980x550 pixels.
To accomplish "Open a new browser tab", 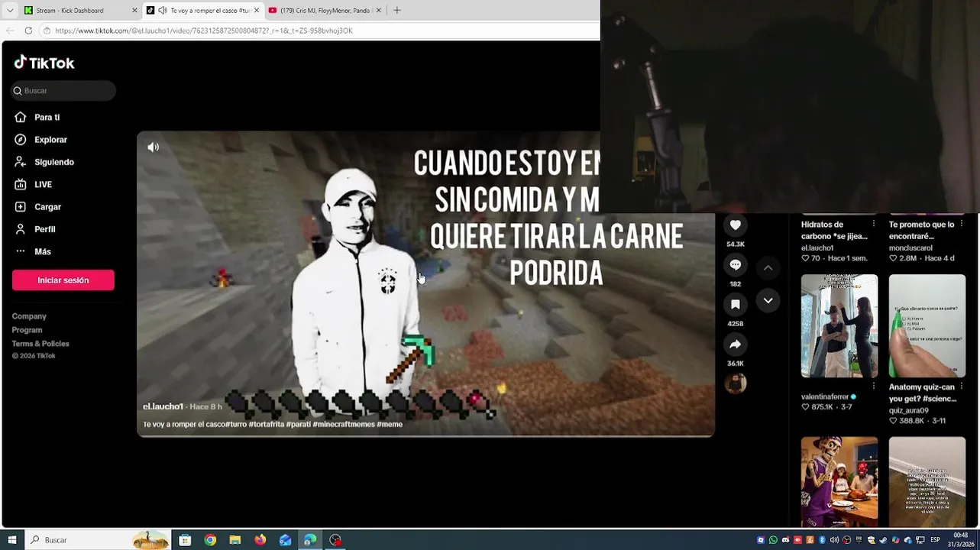I will click(x=396, y=11).
